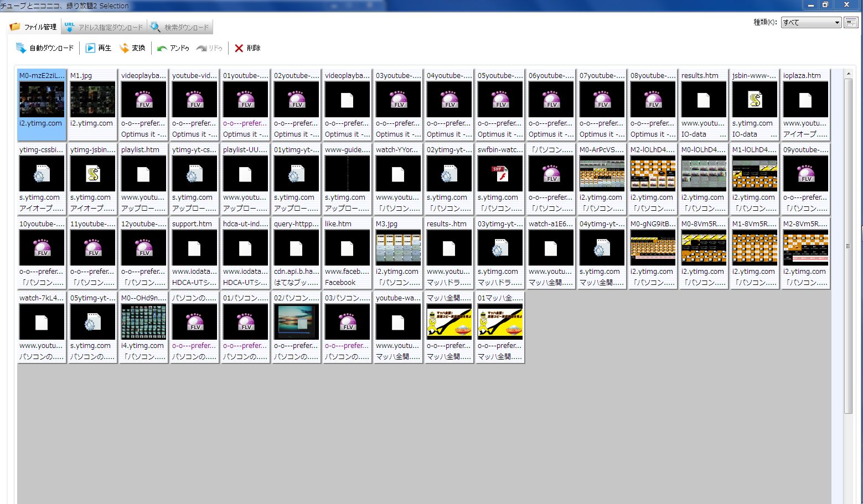Select the 02youtube-... FLV file icon

[297, 100]
